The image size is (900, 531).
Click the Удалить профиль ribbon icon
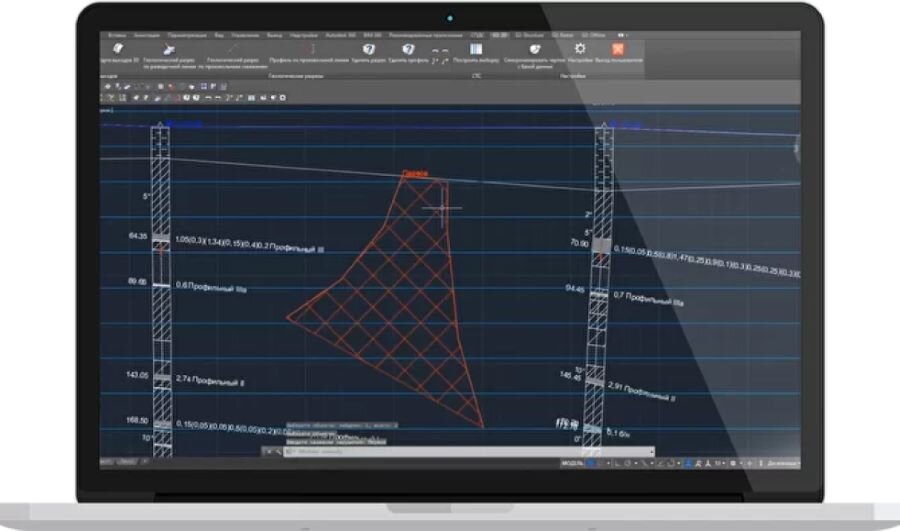pos(408,49)
